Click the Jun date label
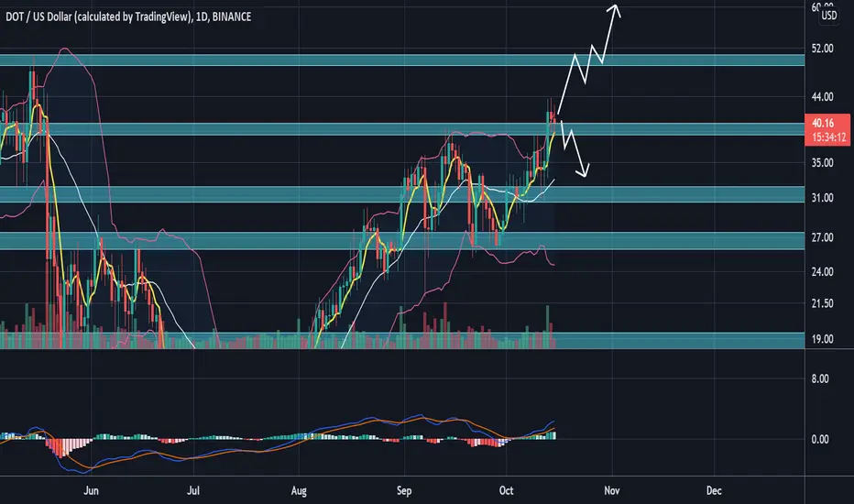Viewport: 854px width, 504px height. tap(91, 490)
